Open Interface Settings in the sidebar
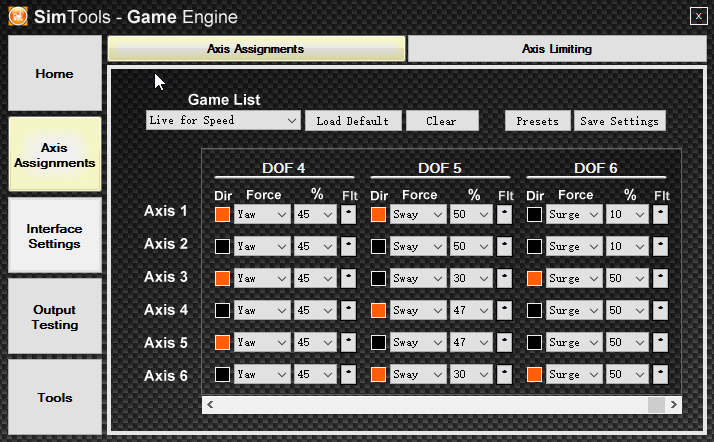 55,236
